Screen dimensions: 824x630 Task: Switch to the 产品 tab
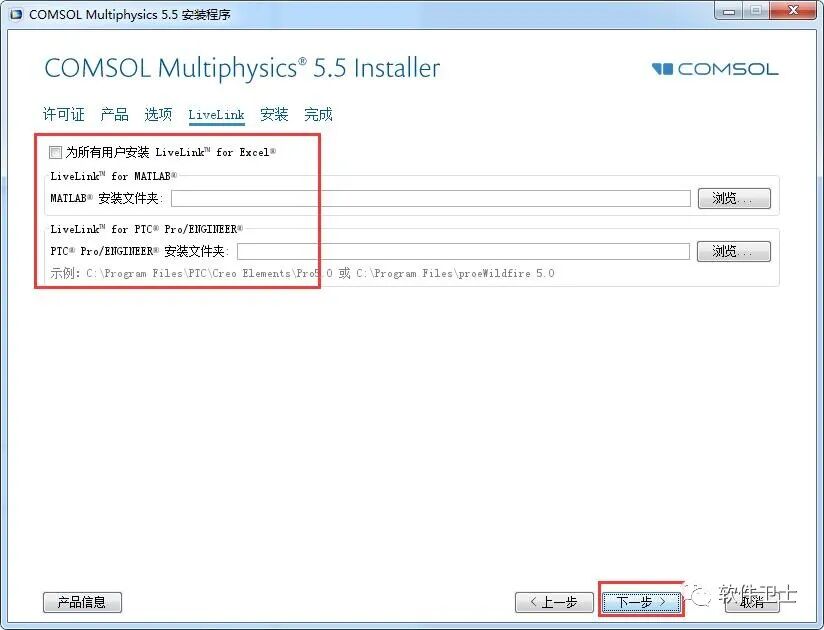pos(114,114)
